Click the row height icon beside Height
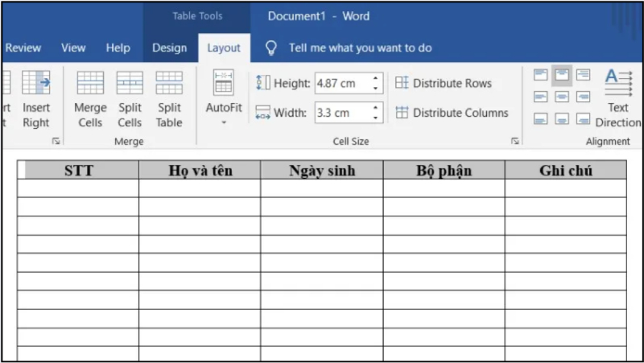This screenshot has height=363, width=644. pyautogui.click(x=263, y=83)
